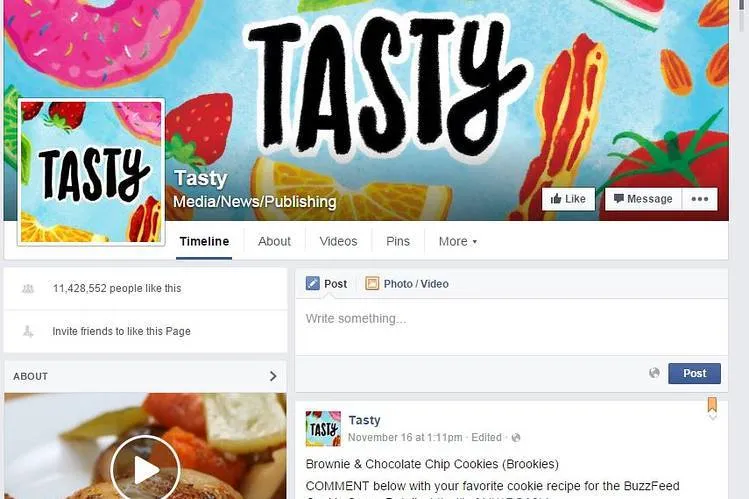
Task: Open the Videos tab
Action: pos(338,242)
